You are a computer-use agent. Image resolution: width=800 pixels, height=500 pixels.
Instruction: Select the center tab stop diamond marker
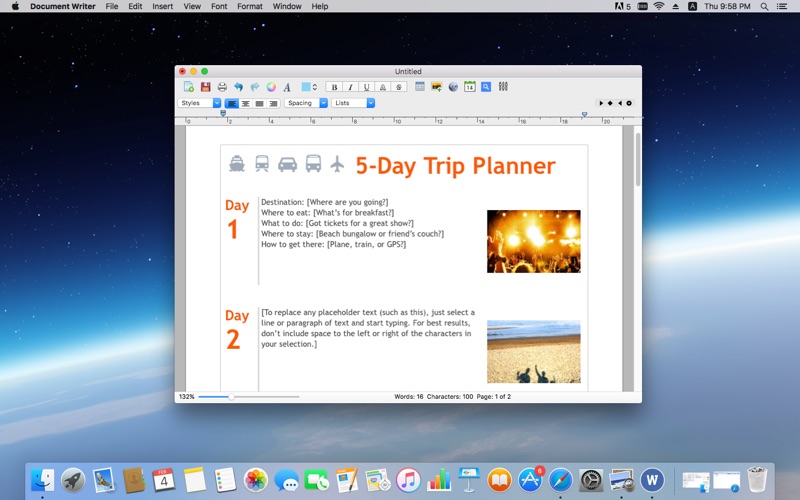click(x=610, y=103)
